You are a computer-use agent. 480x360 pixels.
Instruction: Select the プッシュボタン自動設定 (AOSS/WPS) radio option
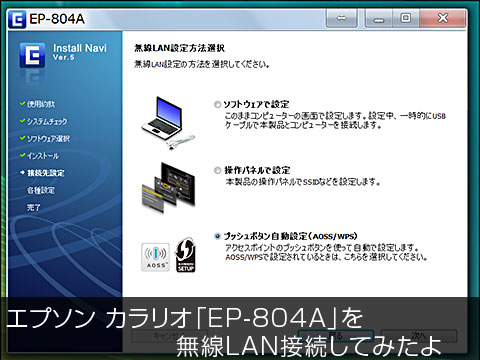217,236
